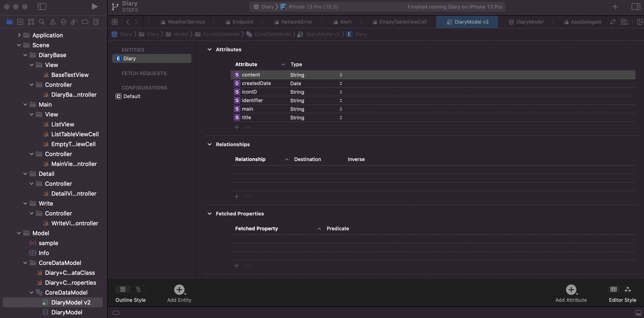Collapse the Relationships section
644x318 pixels.
point(210,144)
